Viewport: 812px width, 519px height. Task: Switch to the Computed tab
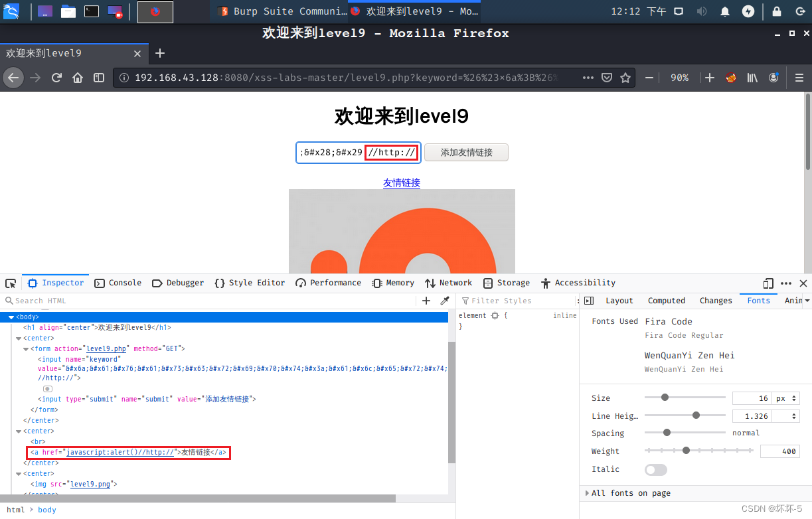click(666, 300)
